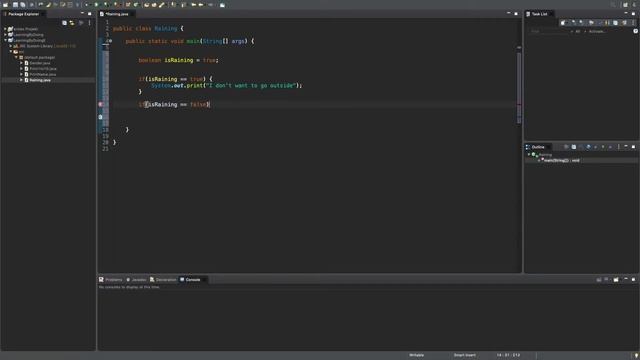
Task: Maximize the Console panel
Action: pos(633,279)
